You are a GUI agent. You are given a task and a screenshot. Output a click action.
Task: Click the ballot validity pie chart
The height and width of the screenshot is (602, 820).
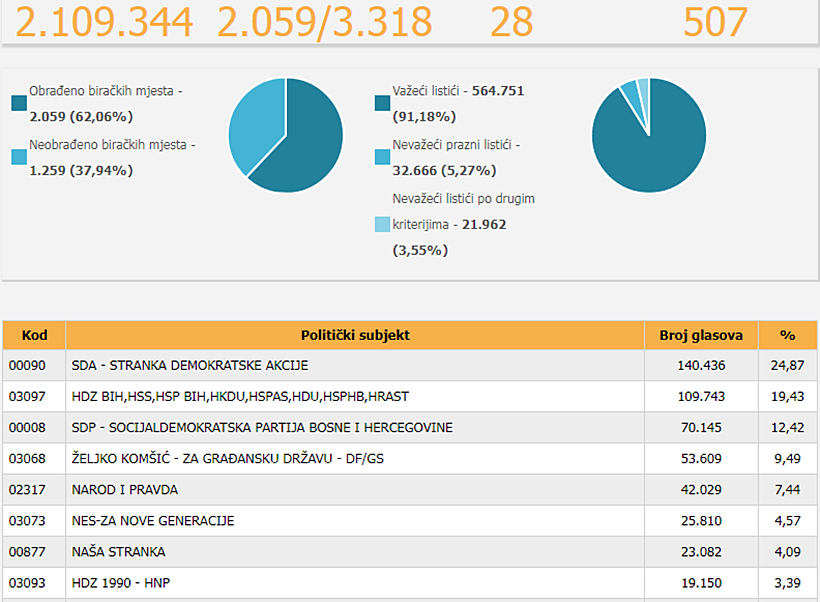click(x=649, y=135)
